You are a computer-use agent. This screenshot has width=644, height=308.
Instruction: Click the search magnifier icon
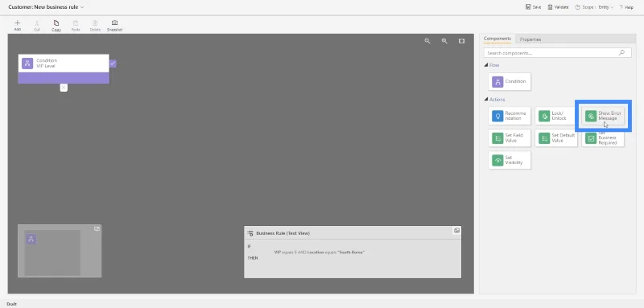coord(621,53)
